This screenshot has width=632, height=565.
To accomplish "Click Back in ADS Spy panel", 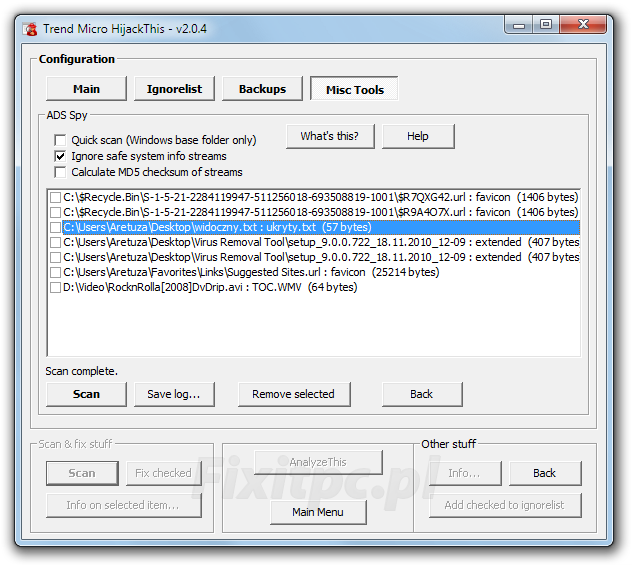I will tap(422, 394).
